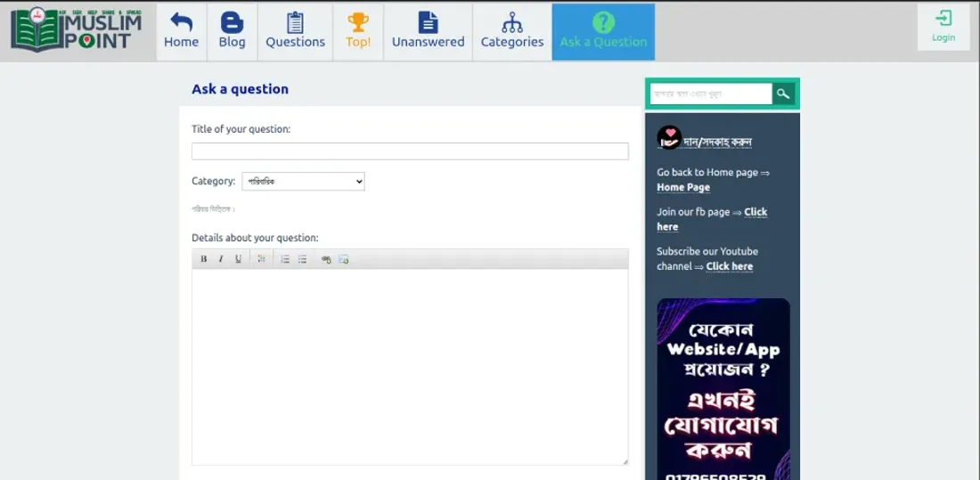Open the Blog tab
The height and width of the screenshot is (480, 980).
(x=232, y=31)
